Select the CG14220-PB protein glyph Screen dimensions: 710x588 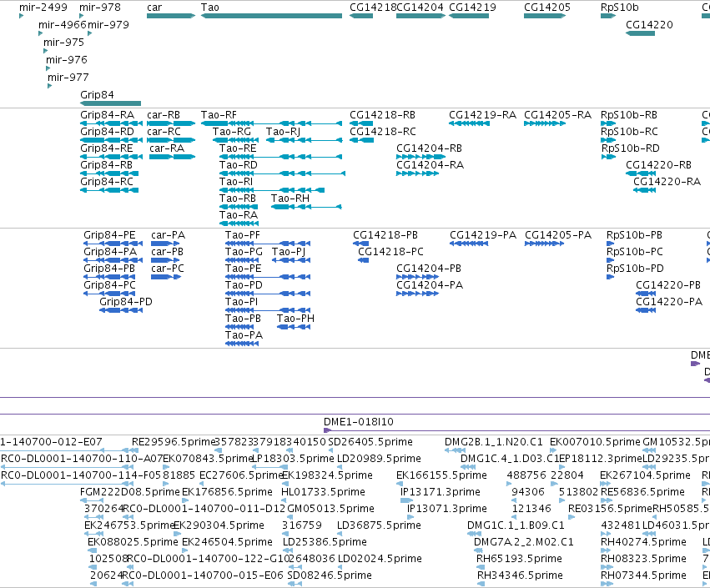(646, 294)
